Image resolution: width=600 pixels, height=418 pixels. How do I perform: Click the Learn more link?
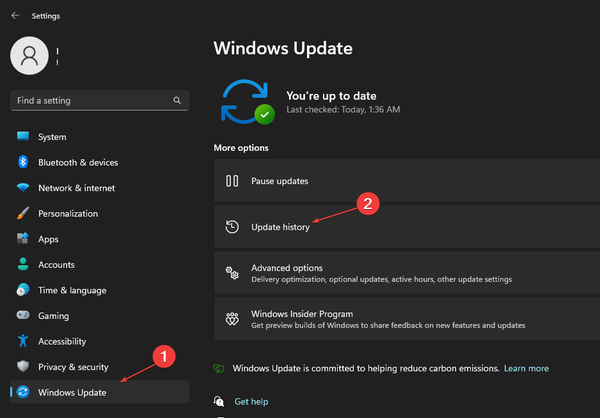click(526, 368)
